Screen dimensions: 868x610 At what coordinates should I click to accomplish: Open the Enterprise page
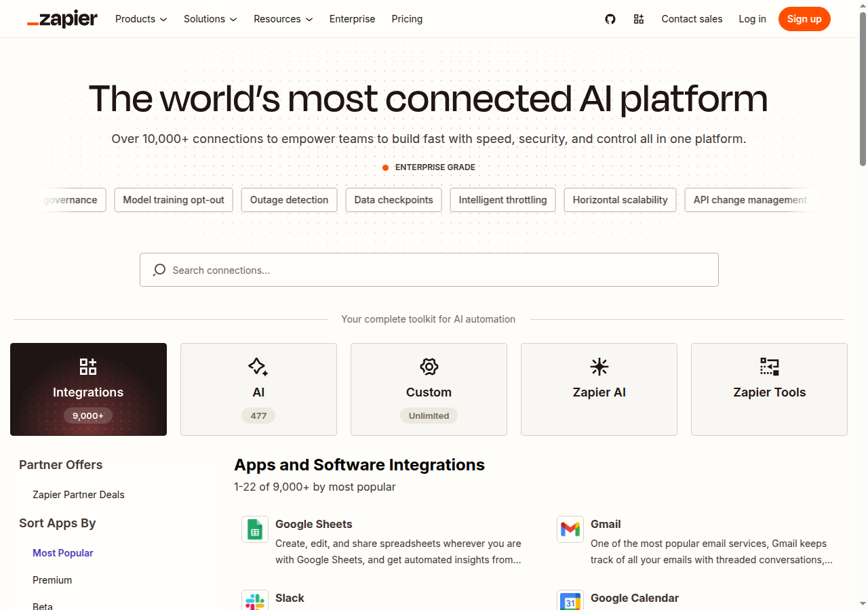pos(352,19)
